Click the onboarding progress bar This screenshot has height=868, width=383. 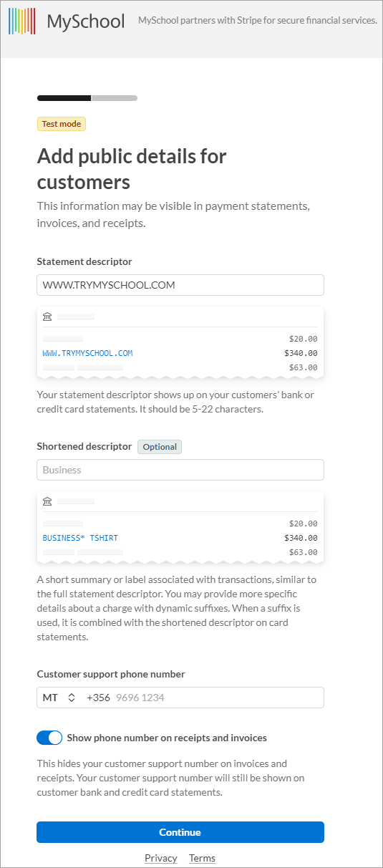click(87, 98)
